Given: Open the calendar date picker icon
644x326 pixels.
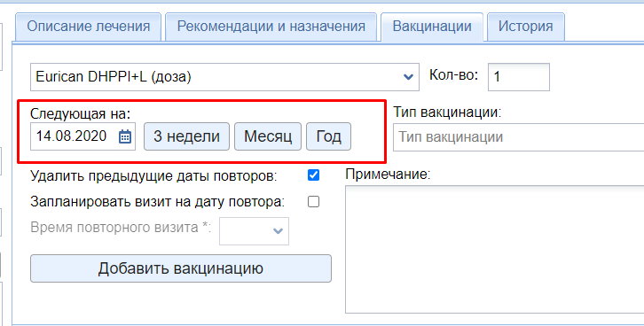Looking at the screenshot, I should click(125, 136).
